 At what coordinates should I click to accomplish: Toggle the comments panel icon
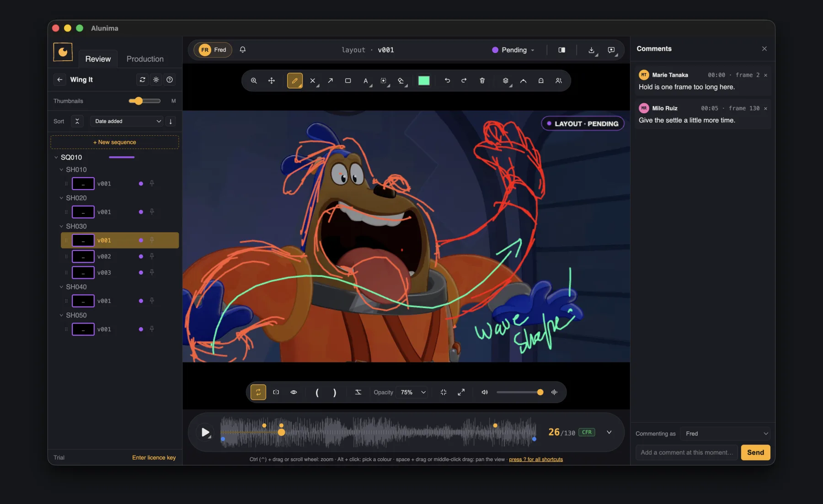click(x=612, y=50)
